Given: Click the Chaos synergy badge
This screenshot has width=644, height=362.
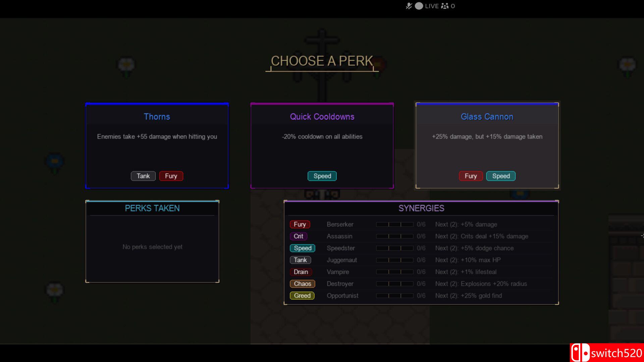Looking at the screenshot, I should coord(302,284).
